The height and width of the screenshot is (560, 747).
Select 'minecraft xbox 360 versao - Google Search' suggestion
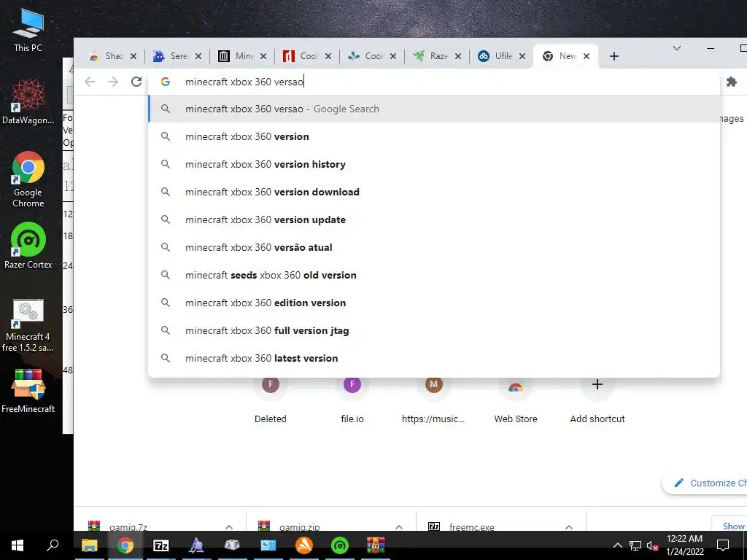434,109
